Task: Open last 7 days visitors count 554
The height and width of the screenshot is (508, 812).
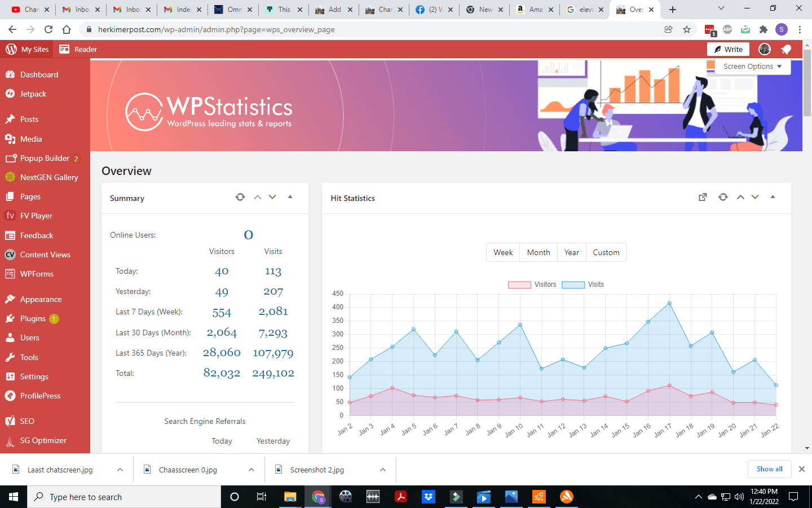Action: (x=222, y=312)
